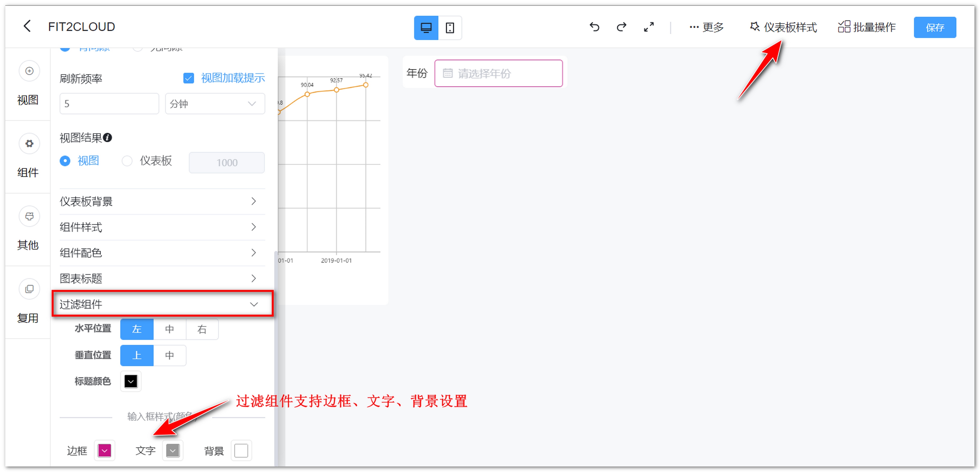Open fullscreen preview

click(x=649, y=27)
